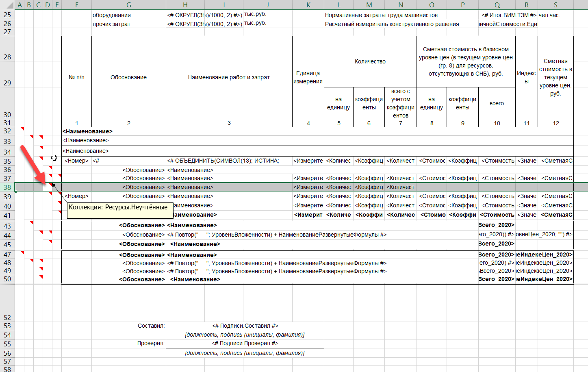588x372 pixels.
Task: Select row 47 header
Action: (7, 255)
